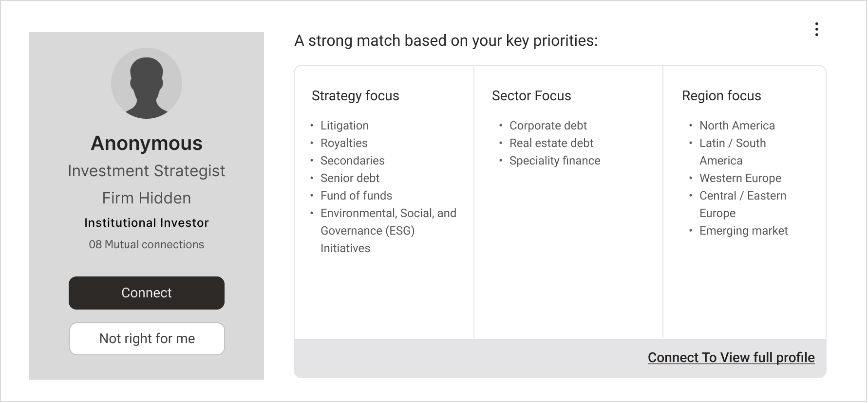Open the three-dot more options menu
Screen dimensions: 868x403
(x=816, y=29)
